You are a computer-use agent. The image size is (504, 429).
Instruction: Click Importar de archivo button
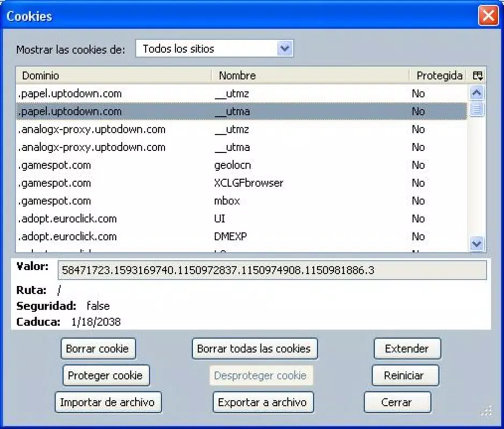click(x=108, y=402)
